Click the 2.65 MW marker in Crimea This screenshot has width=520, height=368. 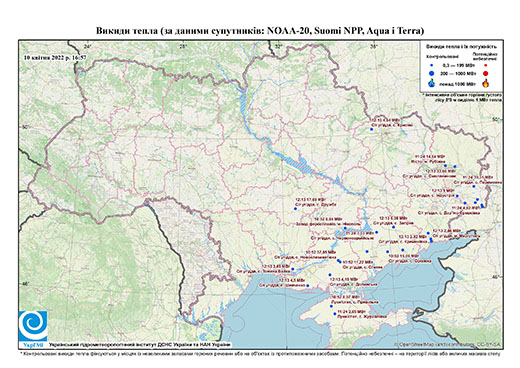335,314
